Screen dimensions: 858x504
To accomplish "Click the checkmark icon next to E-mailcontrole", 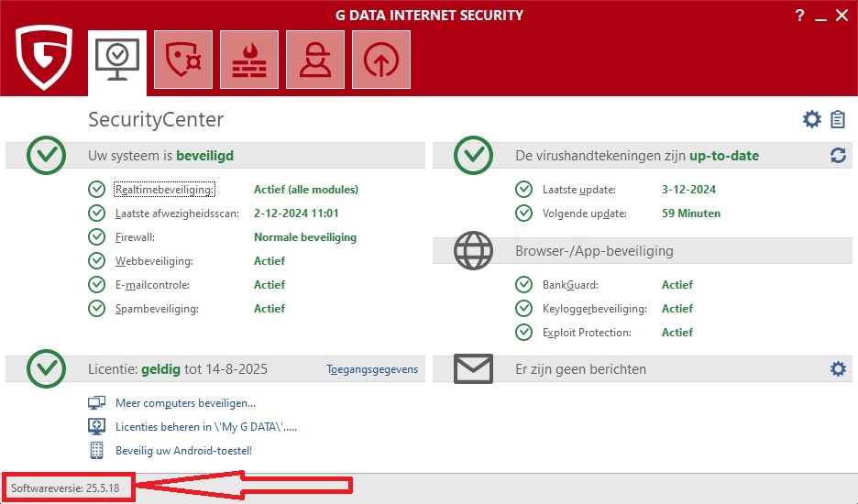I will click(96, 285).
